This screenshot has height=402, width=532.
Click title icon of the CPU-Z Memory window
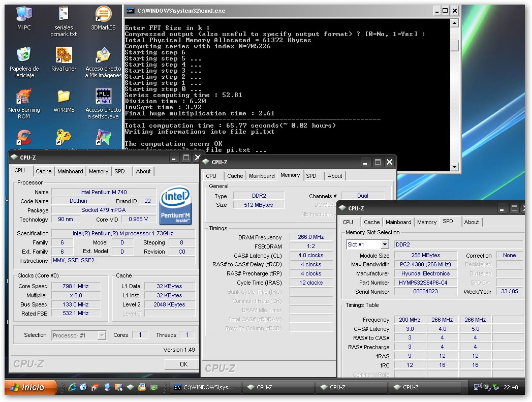pos(206,162)
